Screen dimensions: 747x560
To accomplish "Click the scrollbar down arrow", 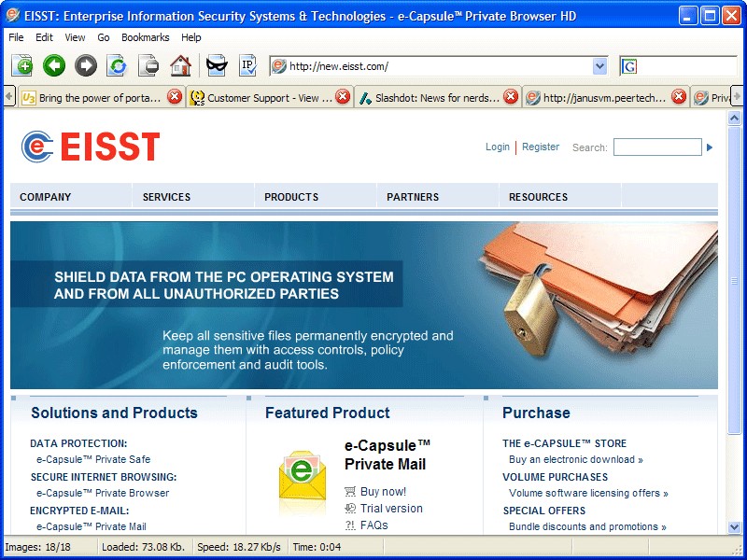I will (x=734, y=526).
